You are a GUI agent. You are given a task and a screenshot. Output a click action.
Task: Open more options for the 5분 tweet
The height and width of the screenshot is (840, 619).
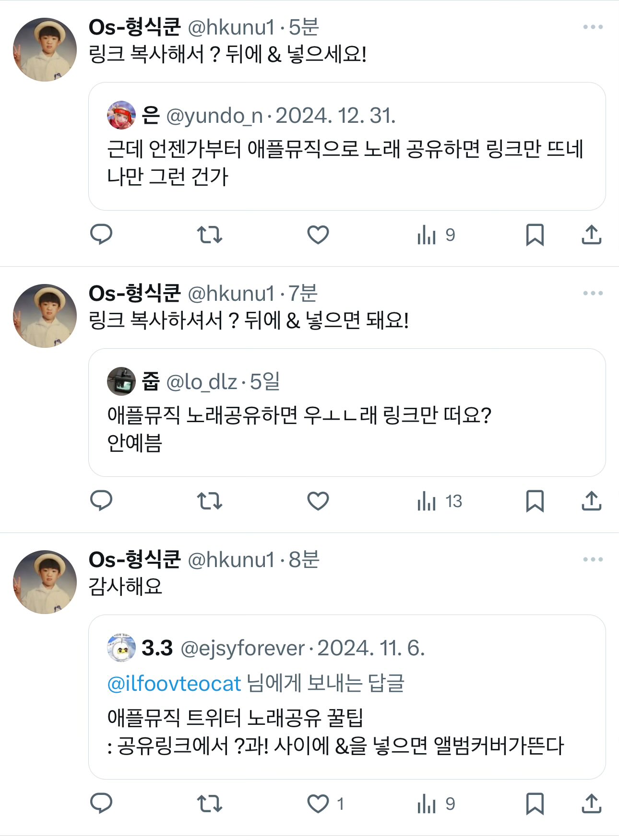593,27
